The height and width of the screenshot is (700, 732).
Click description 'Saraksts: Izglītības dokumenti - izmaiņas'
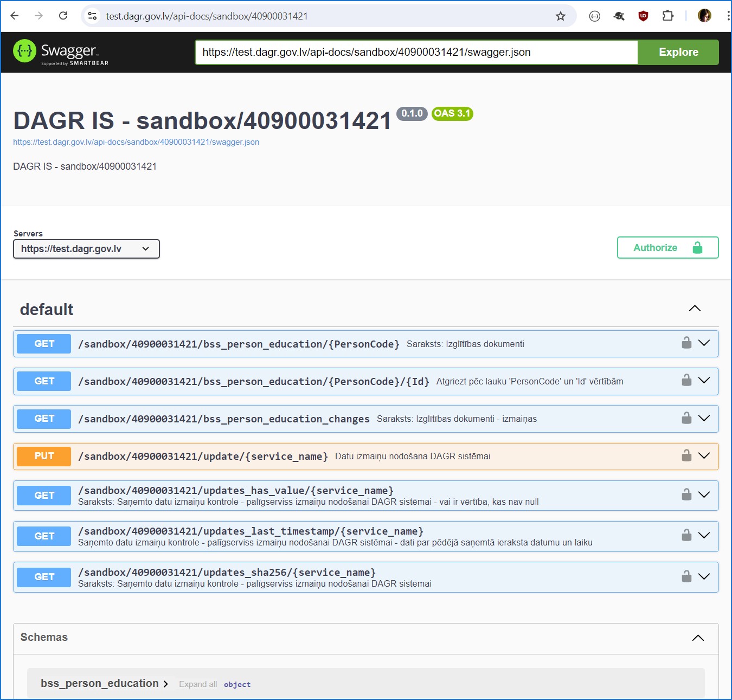[457, 419]
